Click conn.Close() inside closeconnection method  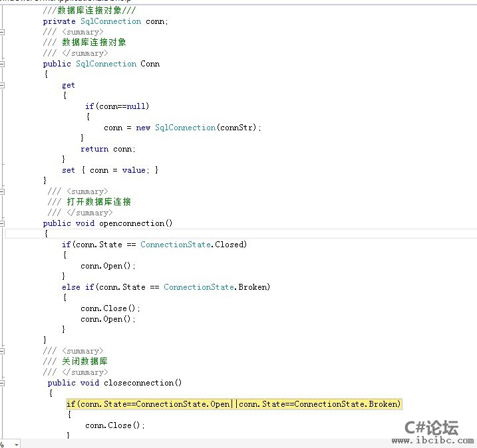(114, 425)
